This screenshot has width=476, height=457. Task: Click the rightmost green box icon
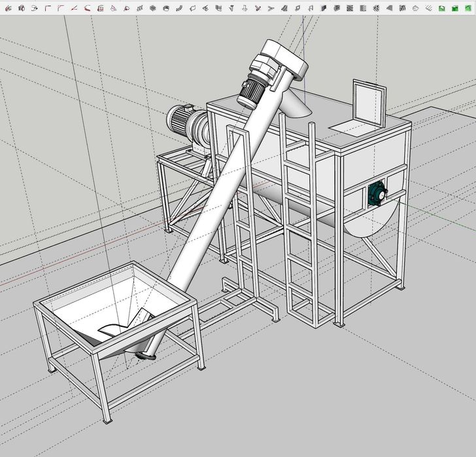[x=467, y=8]
